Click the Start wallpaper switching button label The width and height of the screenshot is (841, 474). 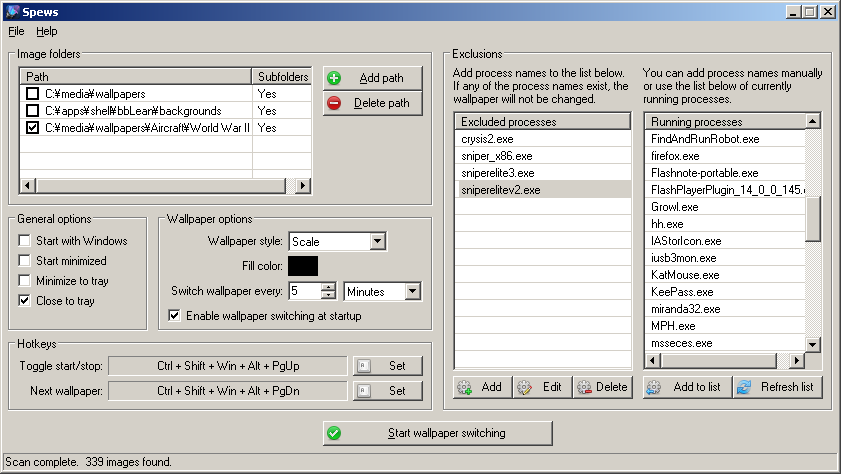click(x=447, y=433)
